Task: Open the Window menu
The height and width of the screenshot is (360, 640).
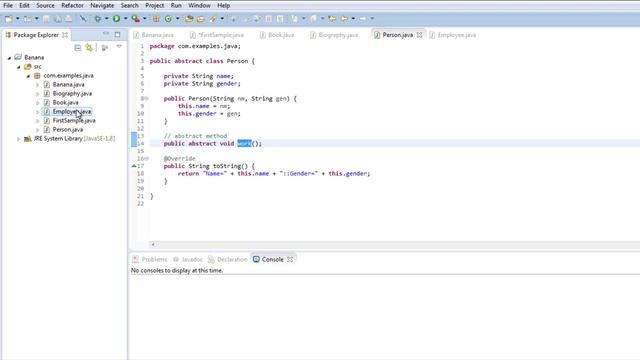Action: tap(199, 5)
